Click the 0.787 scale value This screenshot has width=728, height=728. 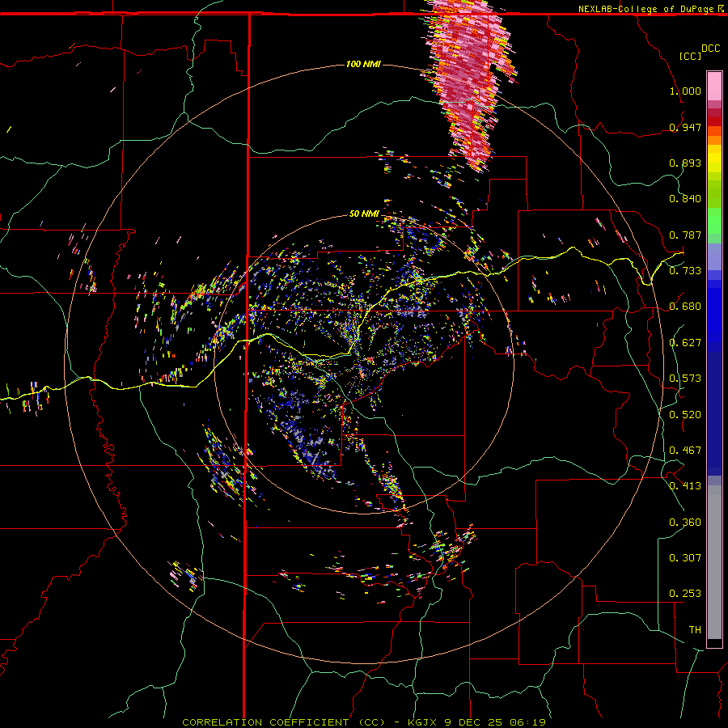point(685,235)
